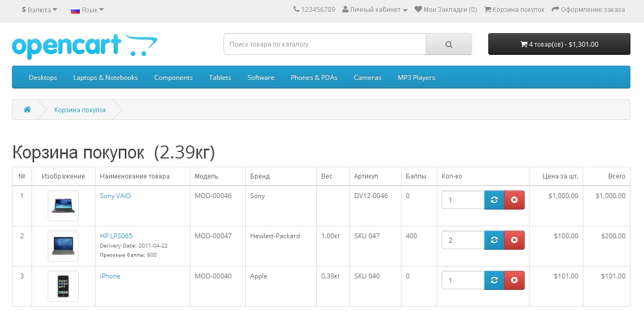
Task: Click the Sony VAIO quantity field
Action: [x=463, y=200]
